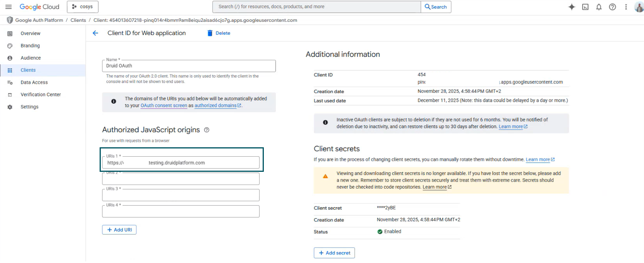Delete this OAuth client
This screenshot has height=263, width=644.
219,33
